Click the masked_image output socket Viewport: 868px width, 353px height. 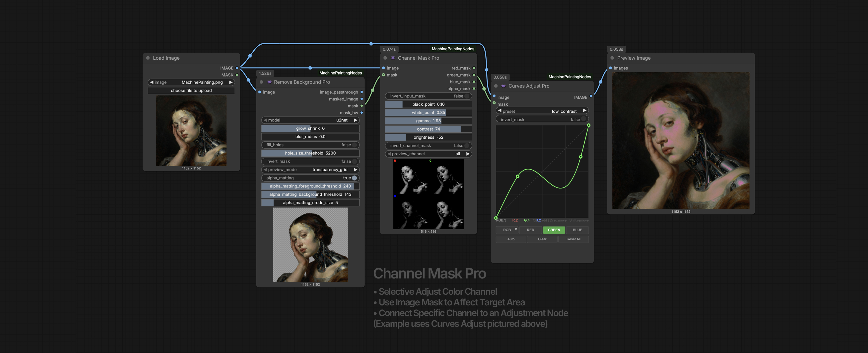pos(362,99)
